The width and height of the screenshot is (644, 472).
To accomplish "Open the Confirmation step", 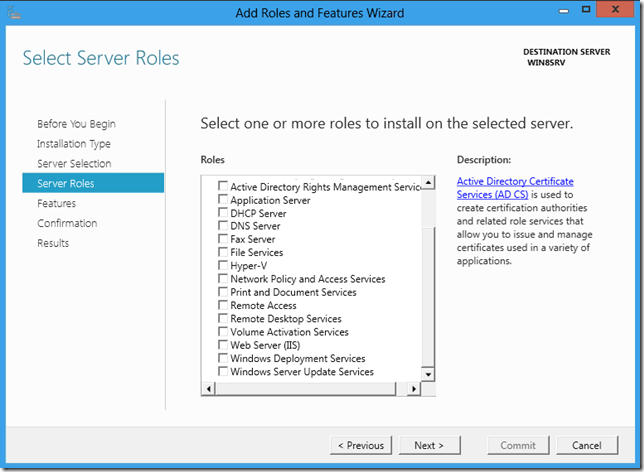I will point(67,223).
